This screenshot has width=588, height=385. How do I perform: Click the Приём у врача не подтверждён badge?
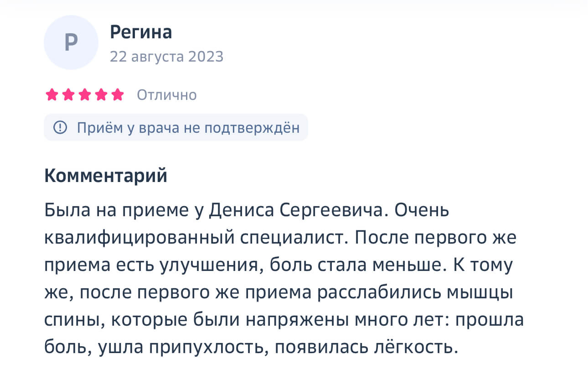point(176,128)
